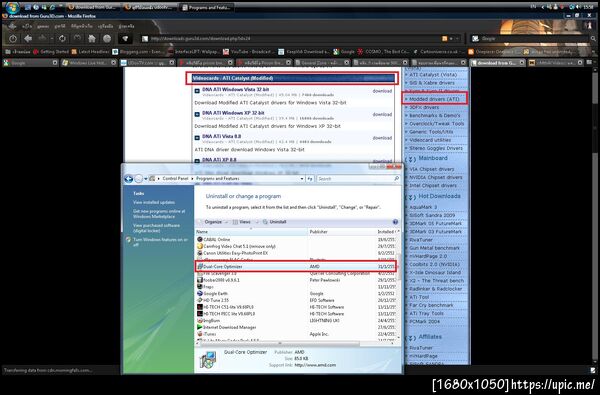Screen dimensions: 600x395
Task: Click icon beside DNA ATI Windows Vista 32-bit
Action: 197,91
